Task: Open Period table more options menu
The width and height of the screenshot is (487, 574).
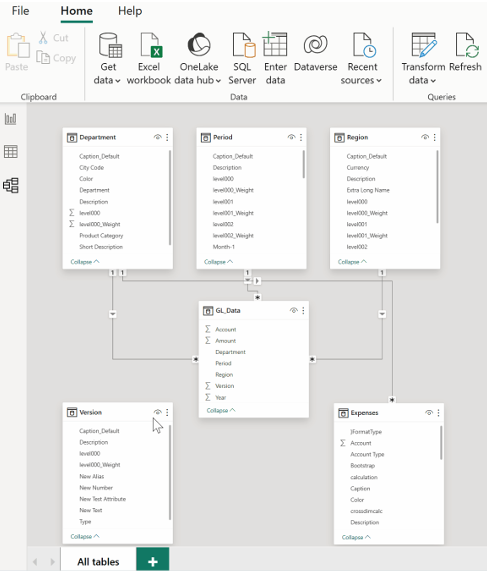Action: click(x=301, y=137)
